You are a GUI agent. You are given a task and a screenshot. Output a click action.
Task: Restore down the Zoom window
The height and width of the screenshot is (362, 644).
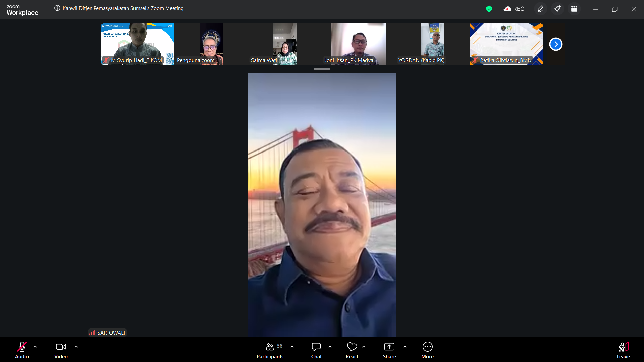coord(614,9)
